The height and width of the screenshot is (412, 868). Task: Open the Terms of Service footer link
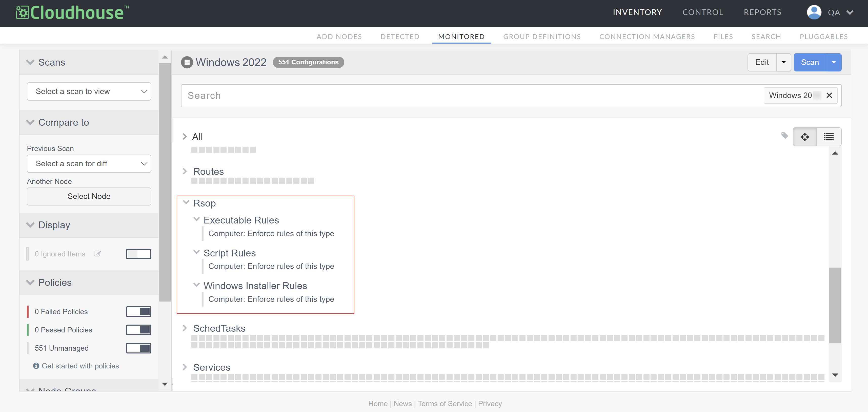(x=445, y=404)
